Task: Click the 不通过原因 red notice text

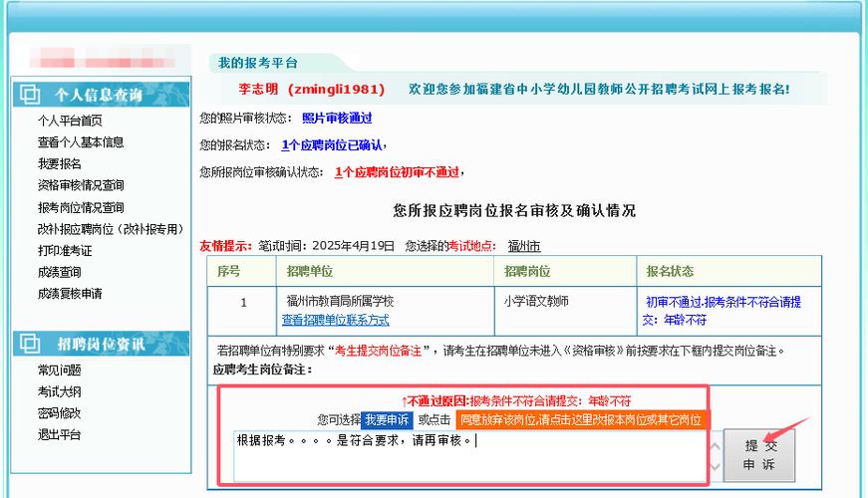Action: point(516,401)
